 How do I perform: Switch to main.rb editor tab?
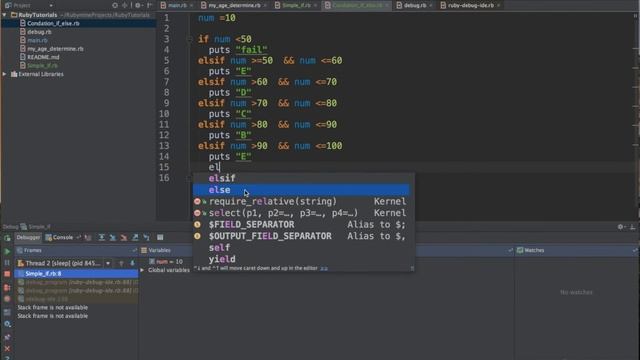177,5
